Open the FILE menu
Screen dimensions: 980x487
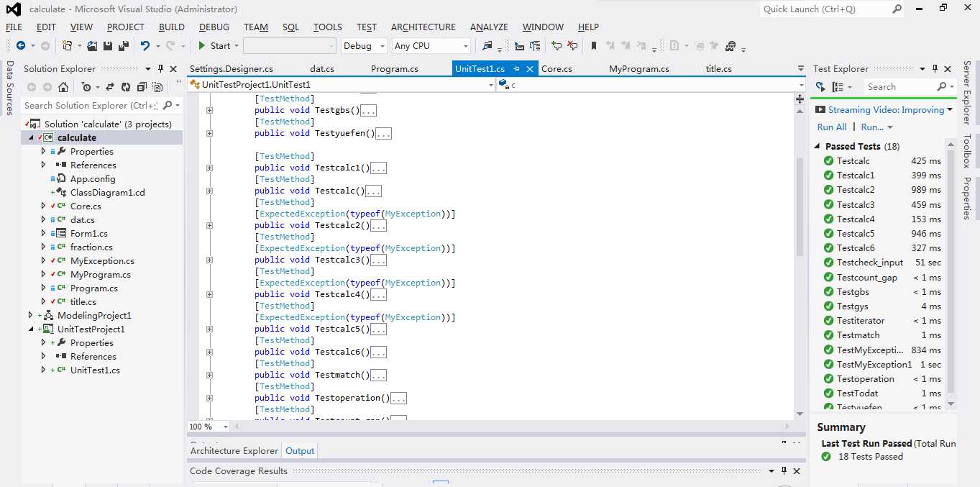(x=14, y=27)
